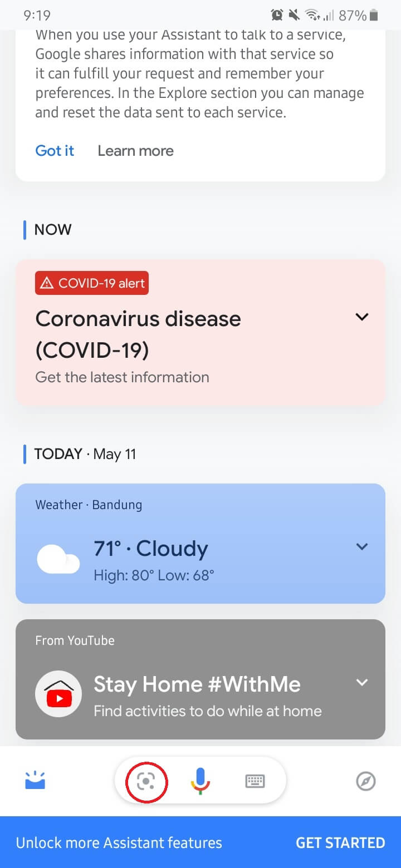Viewport: 401px width, 868px height.
Task: Tap the COVID-19 alert badge
Action: click(x=92, y=283)
